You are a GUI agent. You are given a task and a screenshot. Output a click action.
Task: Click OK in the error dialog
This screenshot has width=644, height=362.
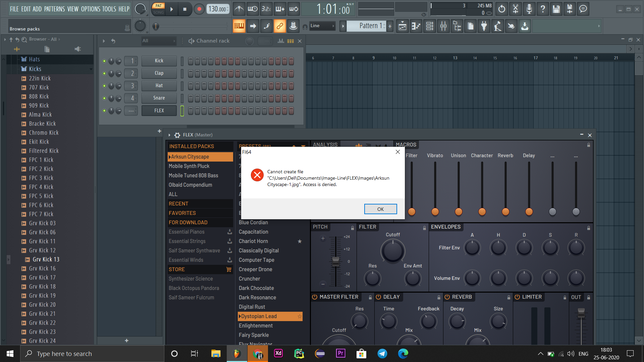pos(380,209)
